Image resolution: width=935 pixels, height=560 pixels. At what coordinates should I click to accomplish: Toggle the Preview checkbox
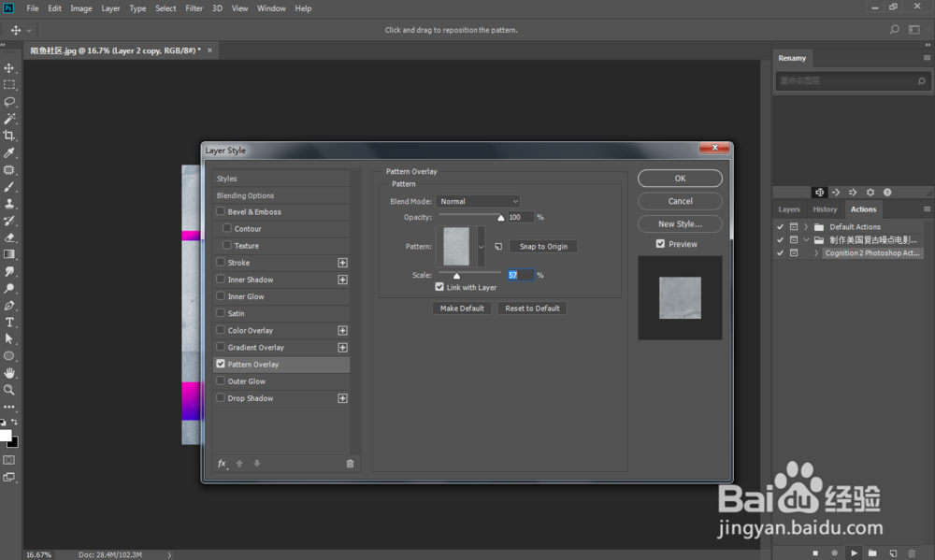pyautogui.click(x=661, y=243)
